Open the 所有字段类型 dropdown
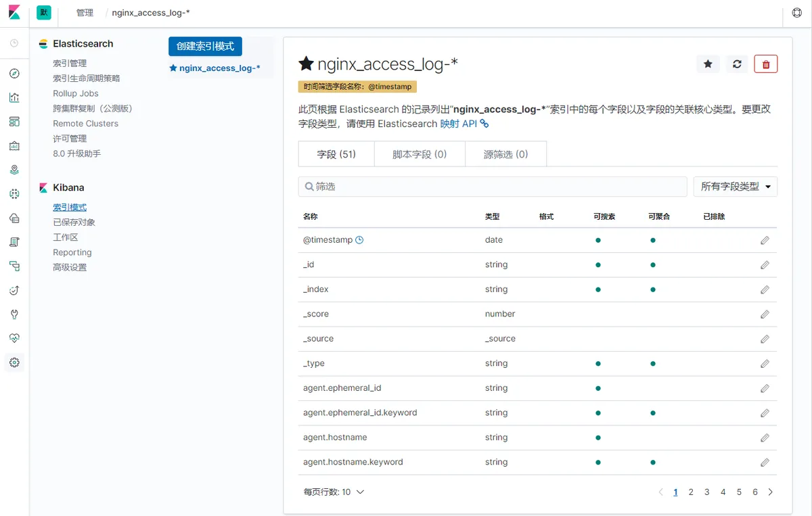The image size is (812, 516). (x=736, y=187)
